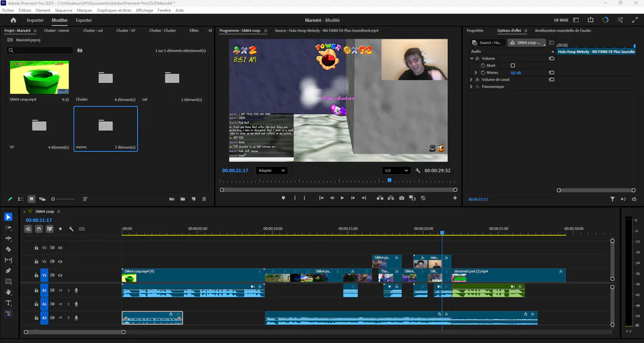Open the Adapter zoom level dropdown

(271, 170)
